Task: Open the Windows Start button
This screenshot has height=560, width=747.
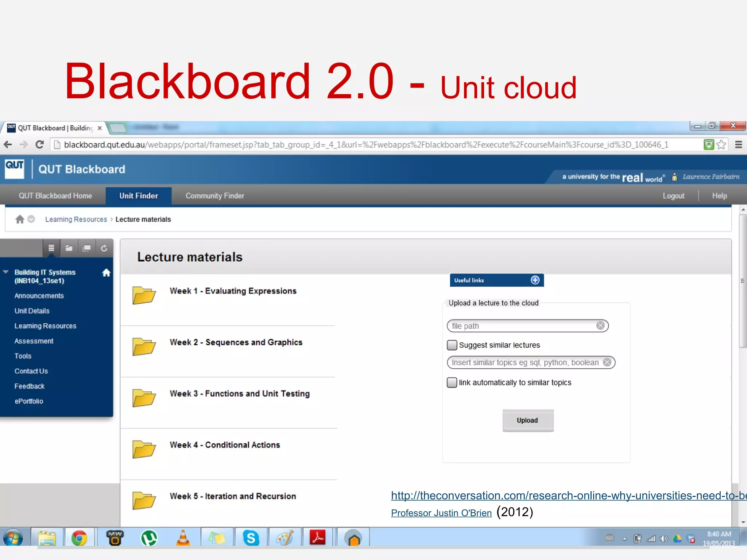Action: (13, 538)
